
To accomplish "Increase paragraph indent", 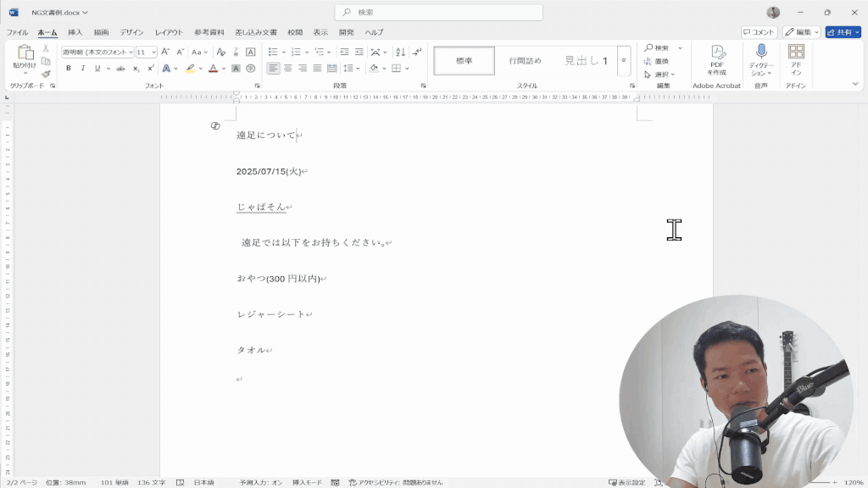I will 359,52.
